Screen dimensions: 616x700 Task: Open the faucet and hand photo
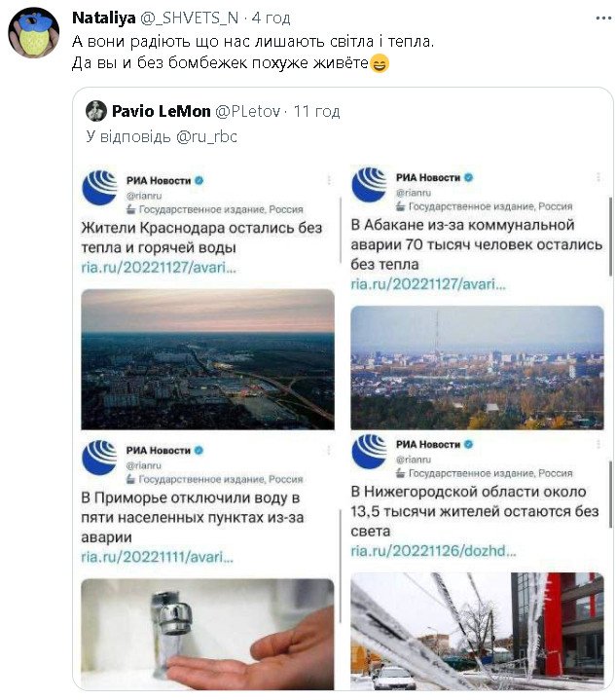coord(206,633)
